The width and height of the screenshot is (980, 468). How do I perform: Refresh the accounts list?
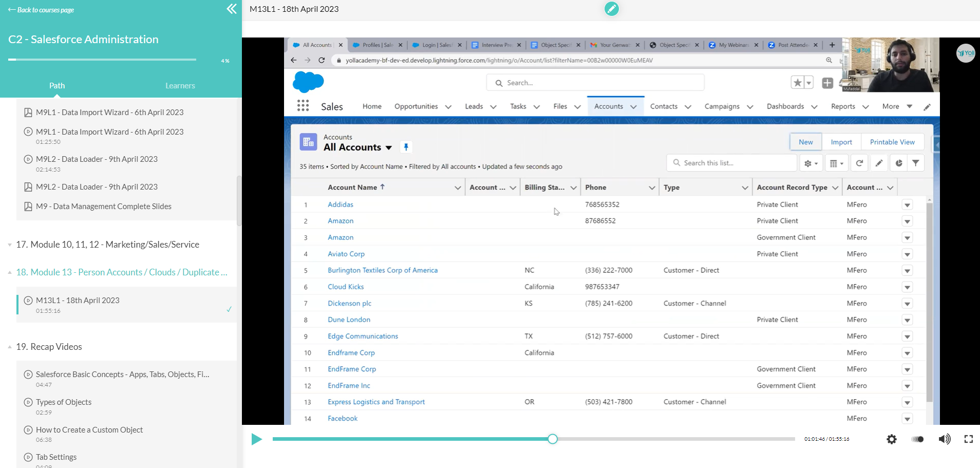859,163
